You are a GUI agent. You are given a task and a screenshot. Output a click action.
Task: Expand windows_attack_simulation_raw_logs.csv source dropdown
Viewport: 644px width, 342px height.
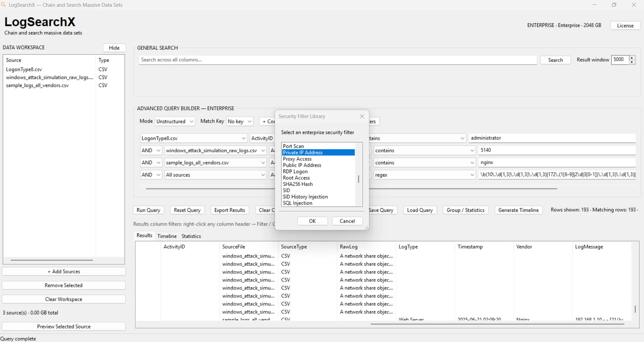coord(215,151)
